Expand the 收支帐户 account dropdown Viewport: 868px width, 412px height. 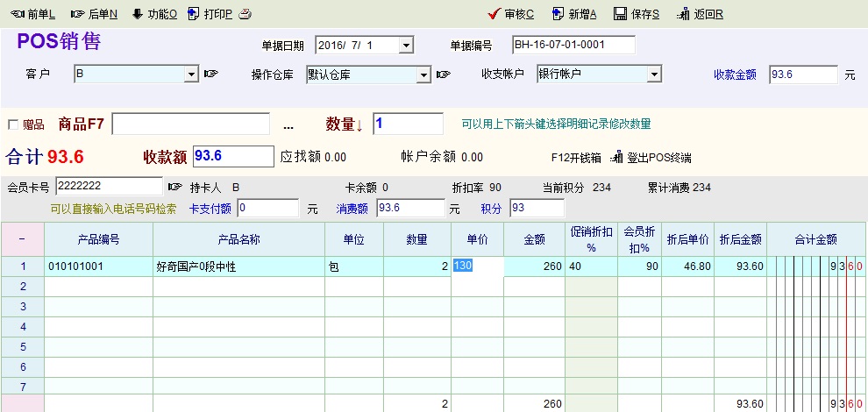653,75
